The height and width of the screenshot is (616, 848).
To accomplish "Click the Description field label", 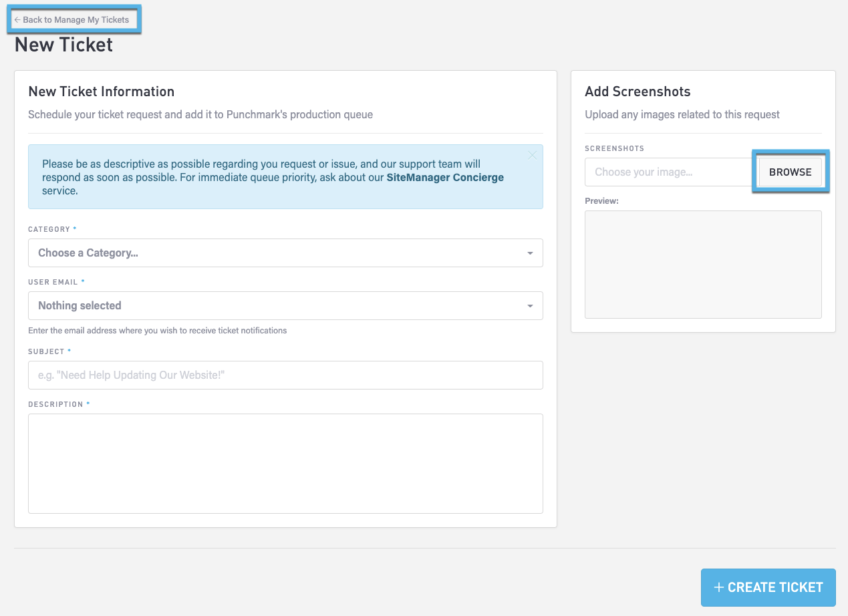I will pos(55,405).
